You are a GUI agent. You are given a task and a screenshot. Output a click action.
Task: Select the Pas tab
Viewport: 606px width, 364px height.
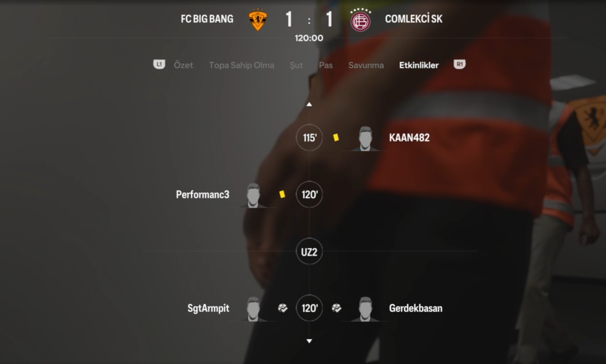(326, 65)
